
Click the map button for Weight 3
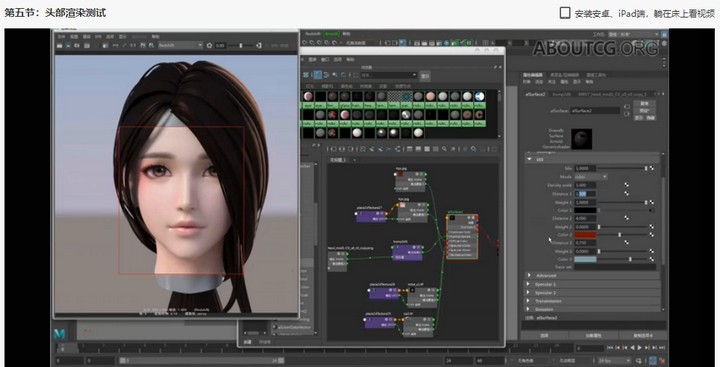[x=652, y=251]
